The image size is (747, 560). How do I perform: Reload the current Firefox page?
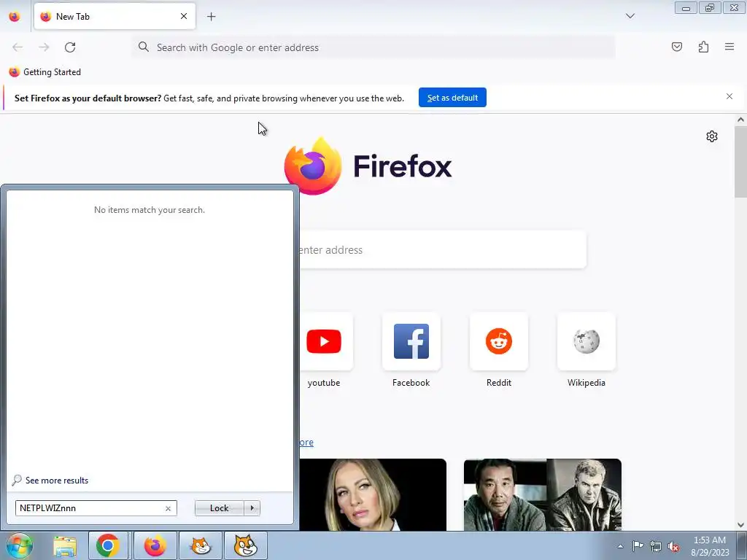(x=70, y=47)
